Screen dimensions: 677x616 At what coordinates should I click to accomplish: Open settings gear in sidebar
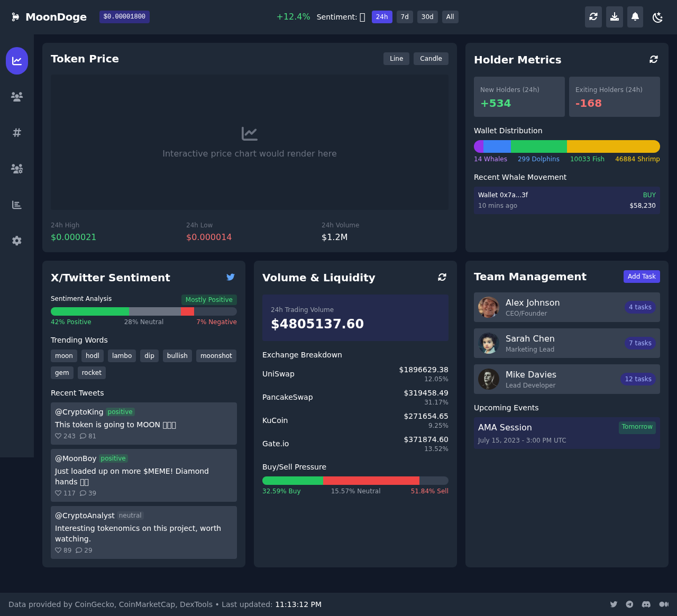17,241
